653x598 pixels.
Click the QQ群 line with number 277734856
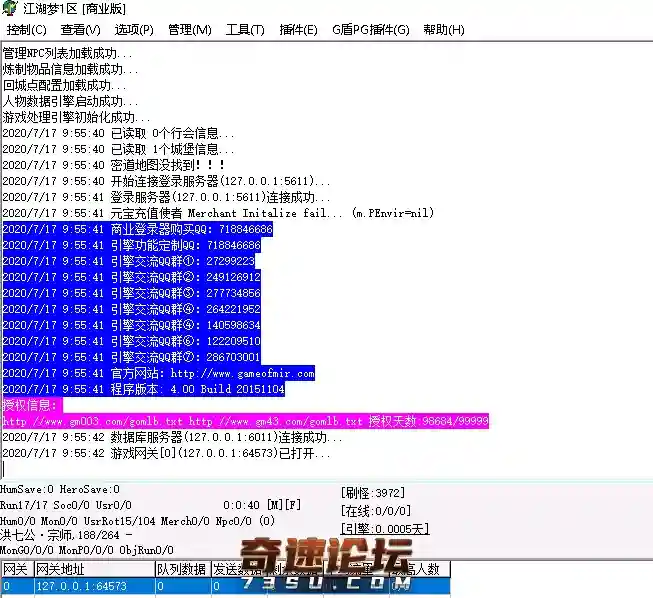tap(132, 293)
